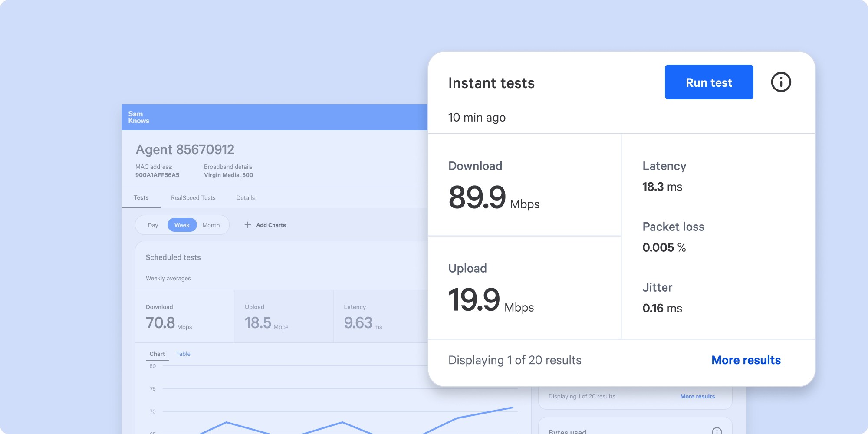Switch to the Tests tab
This screenshot has height=434, width=868.
click(x=141, y=197)
